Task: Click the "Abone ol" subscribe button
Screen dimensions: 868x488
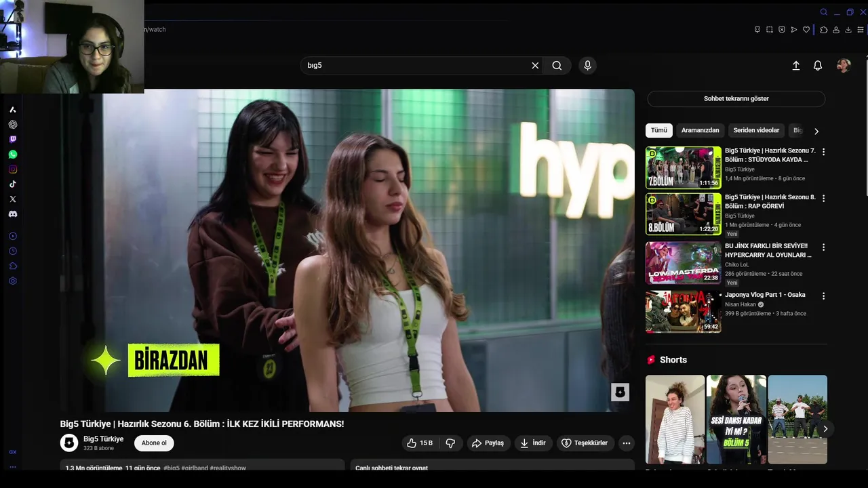Action: click(x=154, y=443)
